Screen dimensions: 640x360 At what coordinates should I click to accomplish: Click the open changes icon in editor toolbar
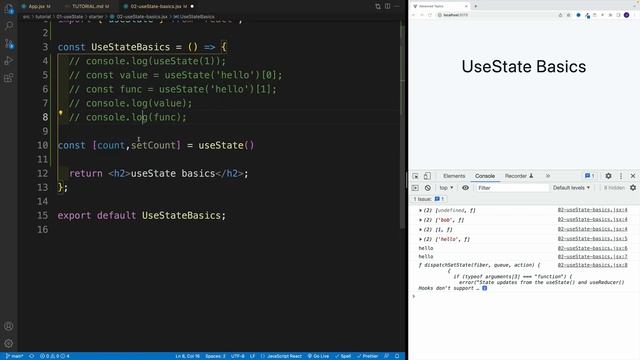[378, 6]
